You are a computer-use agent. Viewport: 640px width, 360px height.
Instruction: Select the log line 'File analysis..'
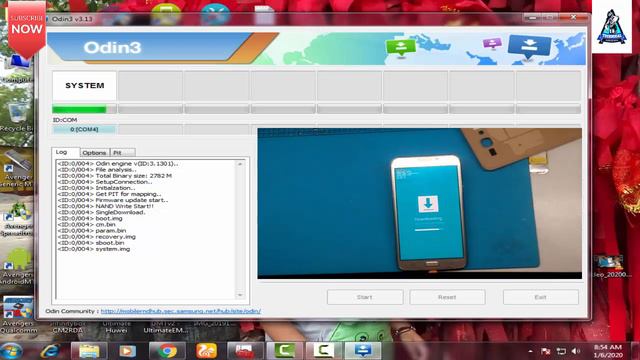click(97, 169)
